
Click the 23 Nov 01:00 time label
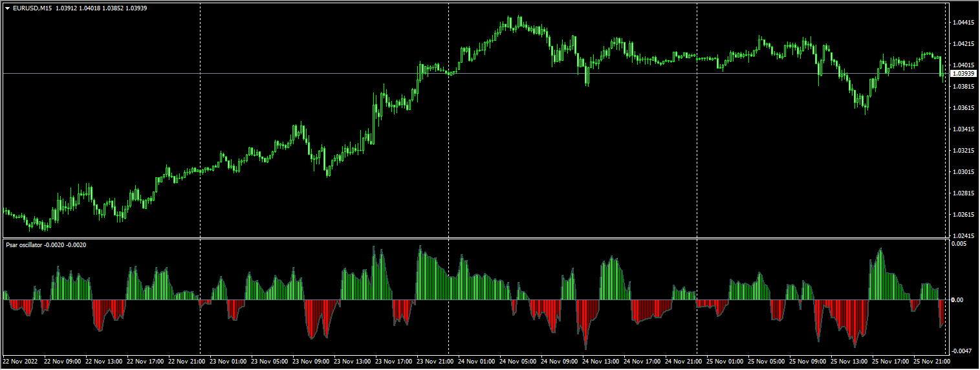228,362
